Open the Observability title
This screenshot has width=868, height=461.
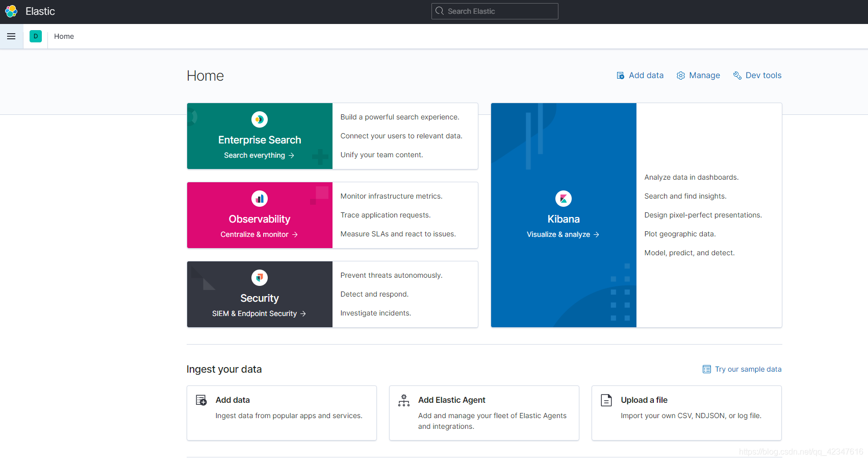[x=260, y=219]
